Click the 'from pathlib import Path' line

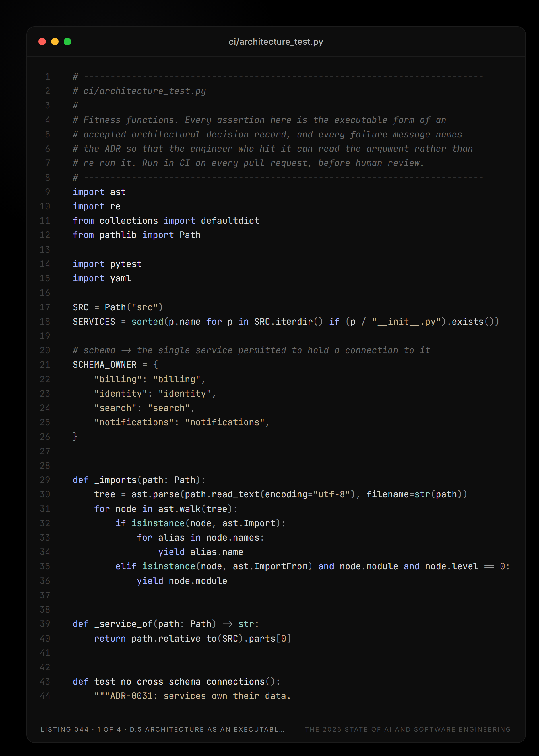(x=137, y=235)
